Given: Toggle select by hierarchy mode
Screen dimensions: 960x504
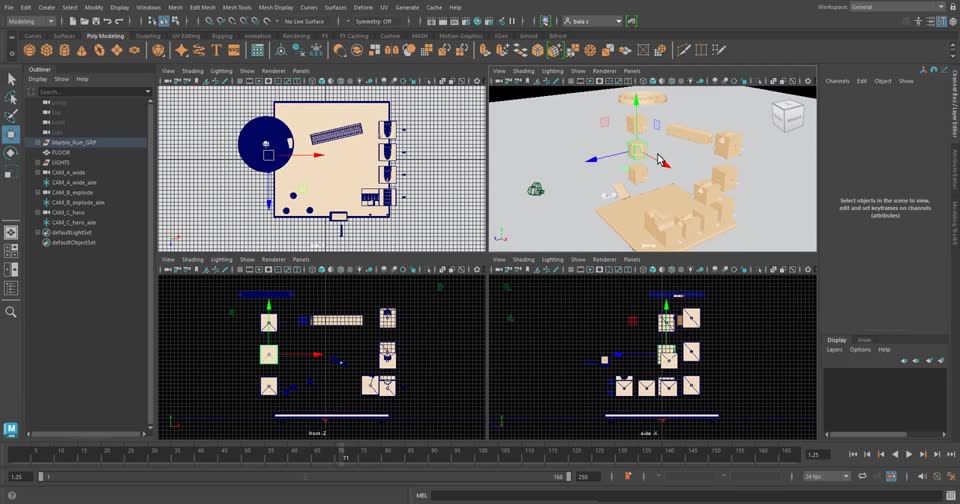Looking at the screenshot, I should pyautogui.click(x=152, y=21).
